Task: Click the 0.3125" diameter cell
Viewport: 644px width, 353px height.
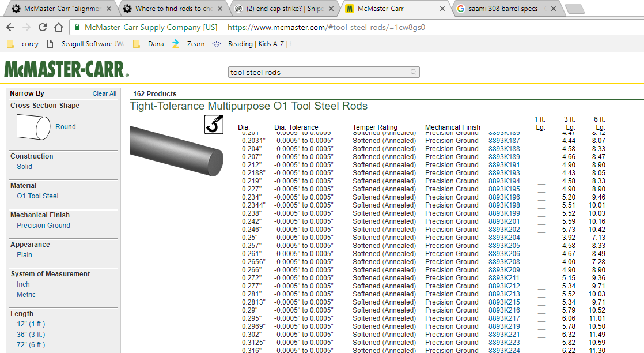Action: coord(253,343)
